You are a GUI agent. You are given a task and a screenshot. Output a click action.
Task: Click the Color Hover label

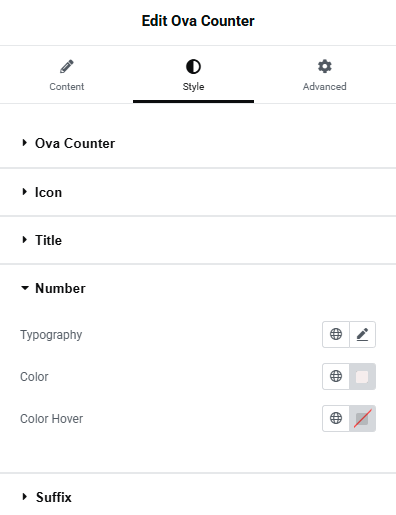(51, 419)
